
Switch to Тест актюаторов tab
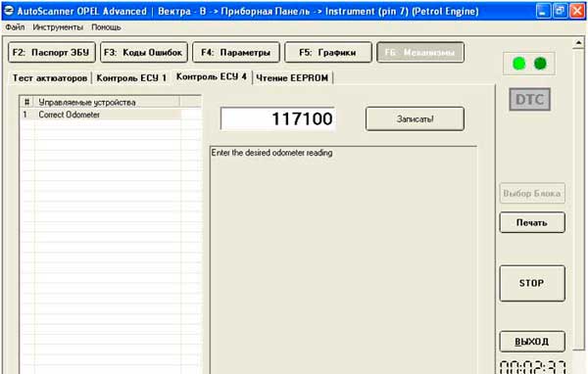click(x=50, y=78)
